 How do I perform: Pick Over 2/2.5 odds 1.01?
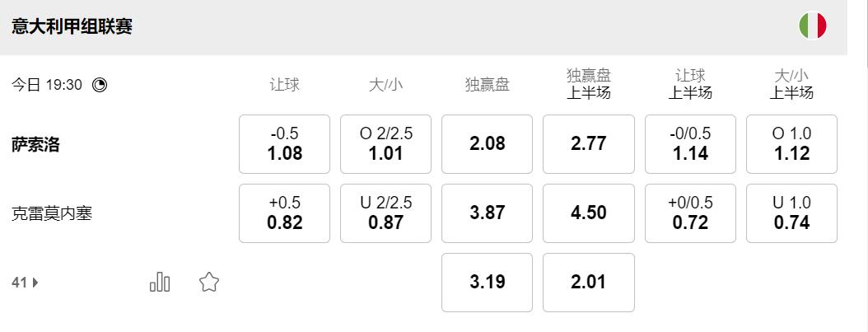coord(385,144)
